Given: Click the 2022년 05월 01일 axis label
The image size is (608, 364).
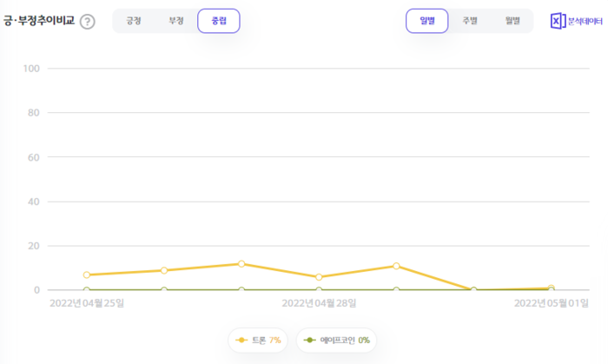Looking at the screenshot, I should pyautogui.click(x=551, y=303).
